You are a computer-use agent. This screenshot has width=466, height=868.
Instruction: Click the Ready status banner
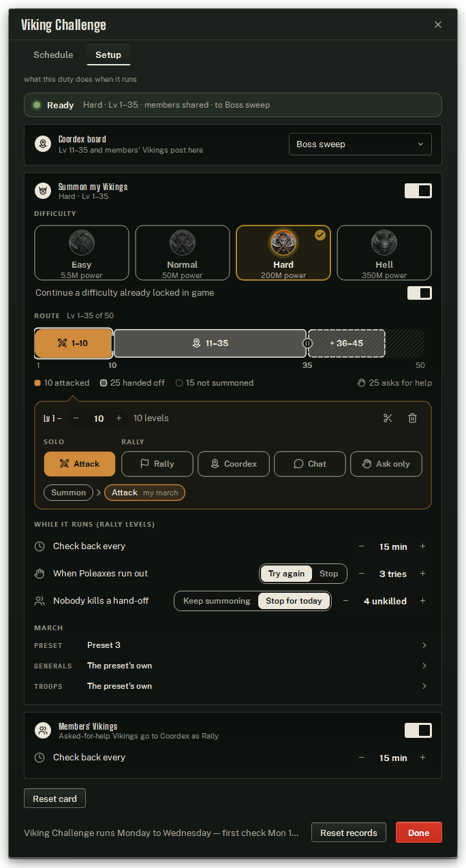(x=233, y=105)
